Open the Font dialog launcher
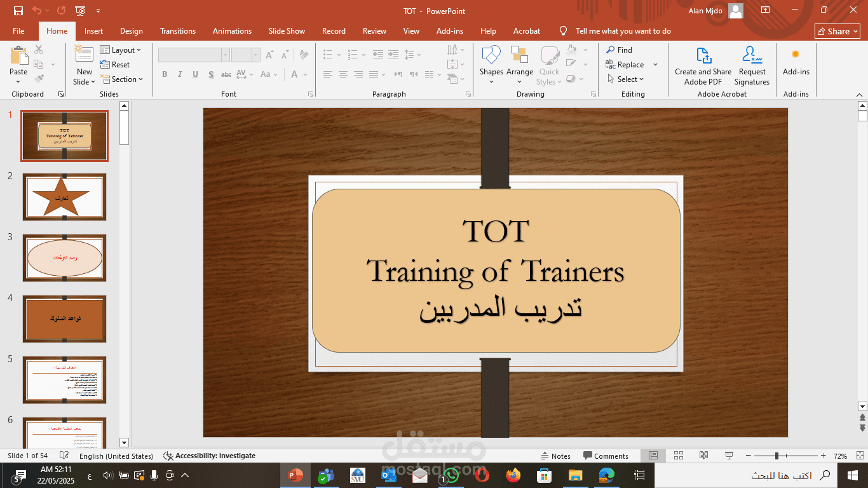Screen dimensions: 868x488 [311, 94]
